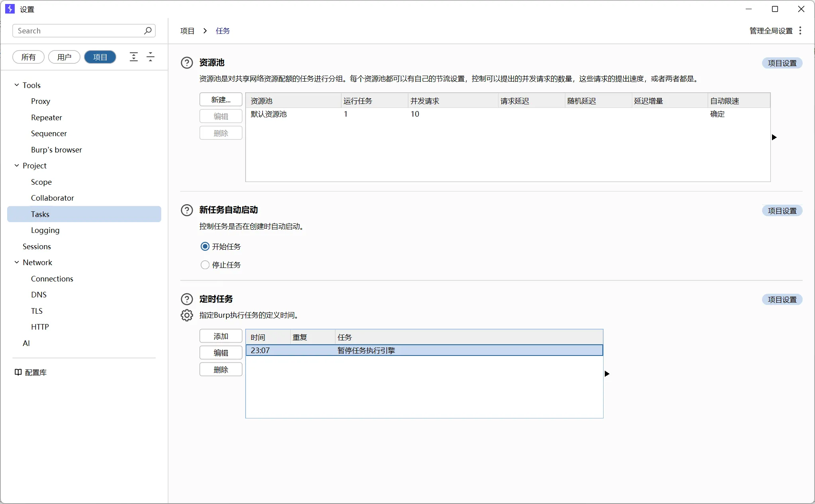
Task: Open help for 新任务自动启动 section
Action: [187, 210]
